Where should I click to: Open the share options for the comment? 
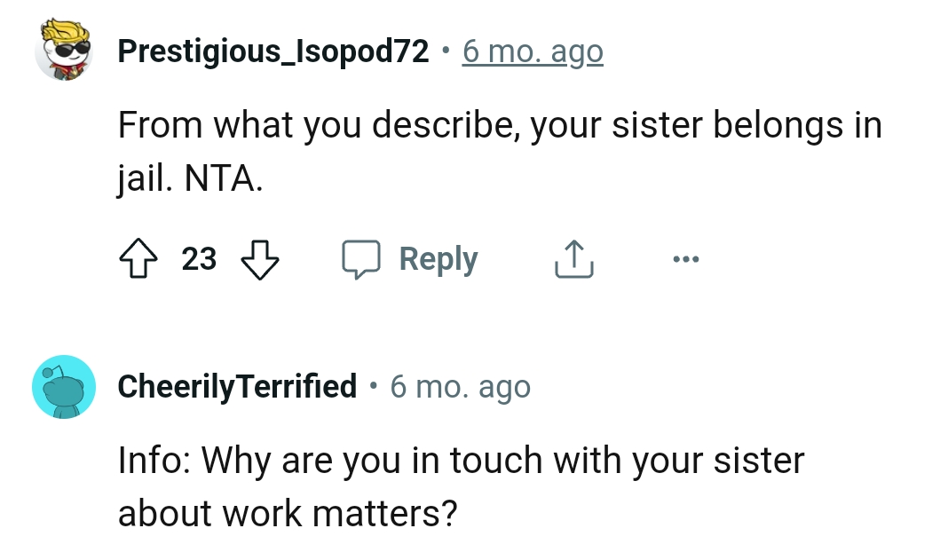[x=573, y=259]
